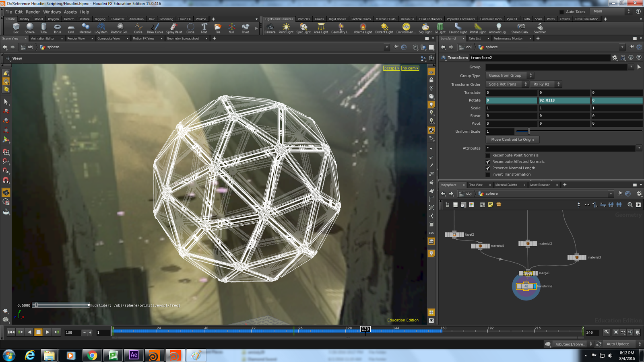The image size is (644, 362).
Task: Click the Environment Light shelf icon
Action: point(406,27)
